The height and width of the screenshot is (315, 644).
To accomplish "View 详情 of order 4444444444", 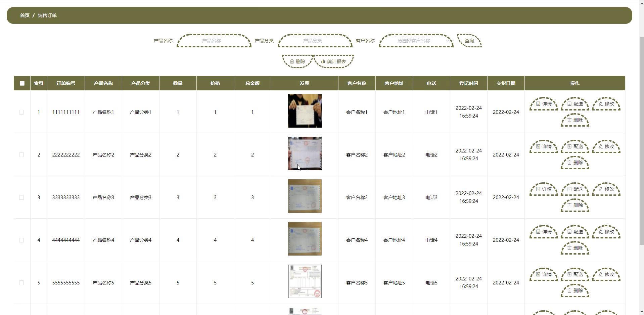I will (544, 232).
